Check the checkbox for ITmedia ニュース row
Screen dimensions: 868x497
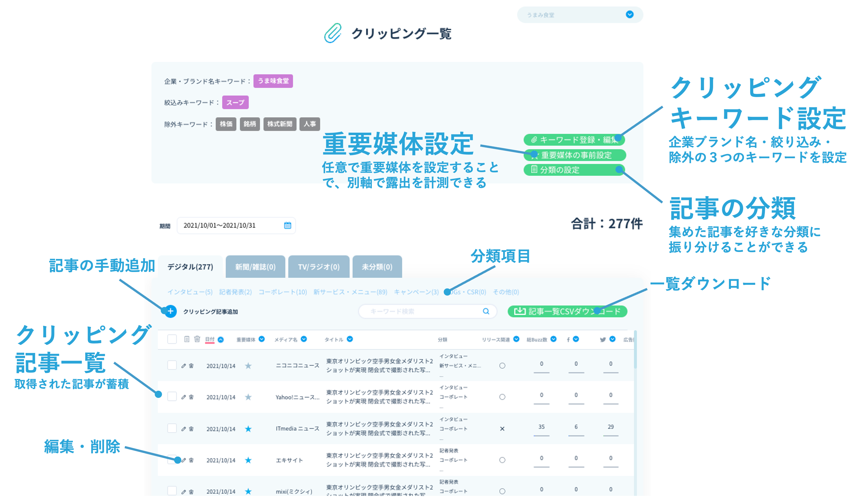click(172, 428)
